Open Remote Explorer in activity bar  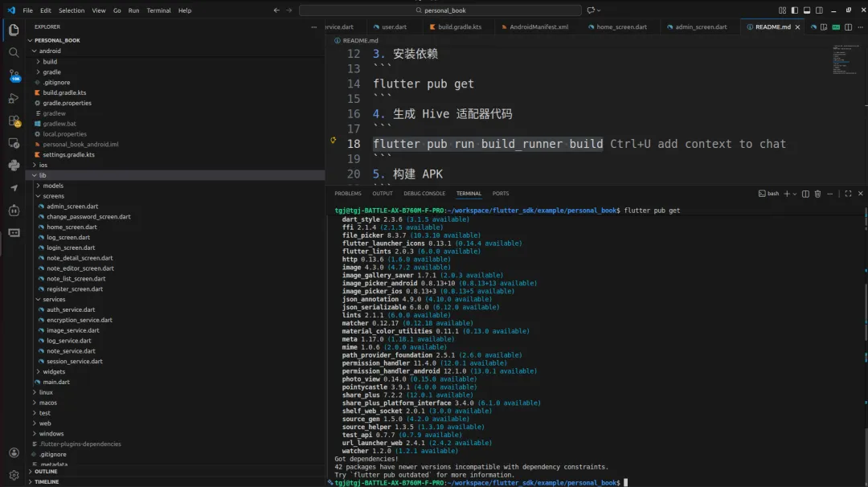point(14,143)
